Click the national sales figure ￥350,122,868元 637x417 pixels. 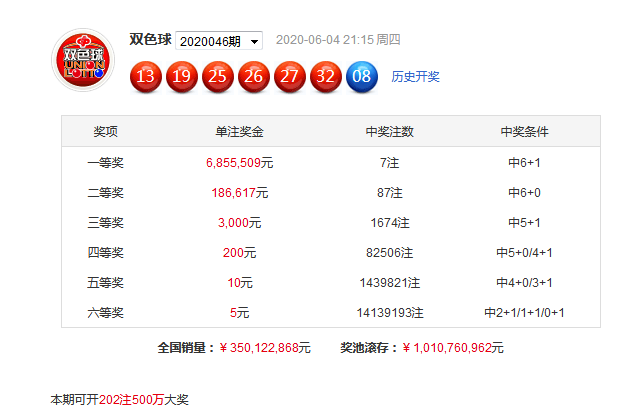pos(265,348)
